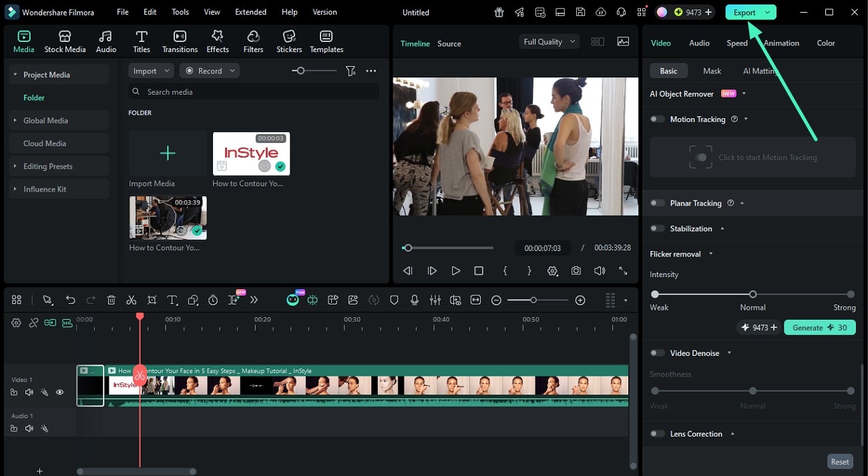The image size is (868, 476).
Task: Open the Audio Mixer icon in the timeline toolbar
Action: tap(434, 300)
